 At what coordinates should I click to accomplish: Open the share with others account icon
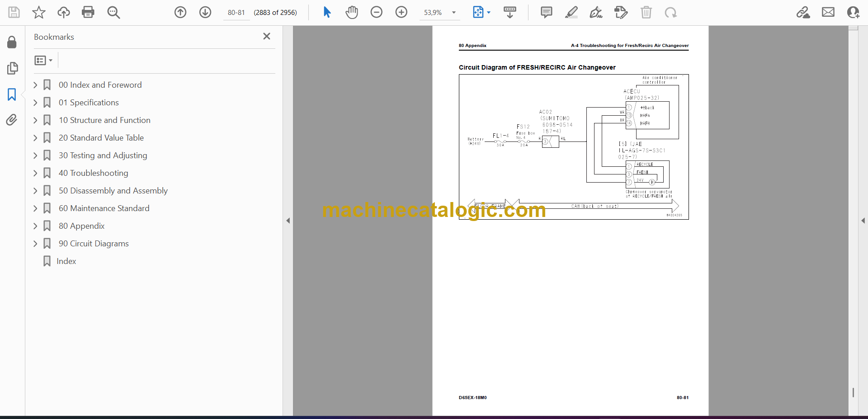(853, 12)
